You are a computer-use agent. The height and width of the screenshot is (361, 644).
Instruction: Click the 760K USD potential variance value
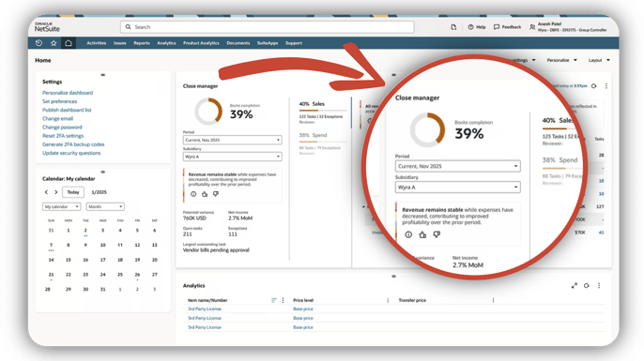pyautogui.click(x=194, y=218)
